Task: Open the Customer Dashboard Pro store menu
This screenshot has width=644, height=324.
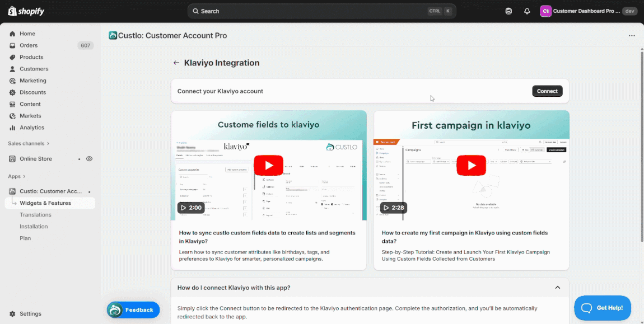Action: (x=587, y=11)
